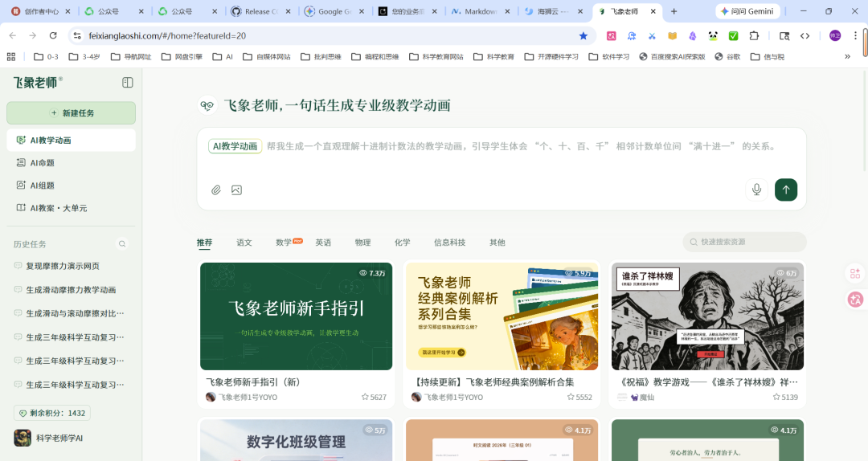Open a new browser tab with the plus

coord(674,11)
